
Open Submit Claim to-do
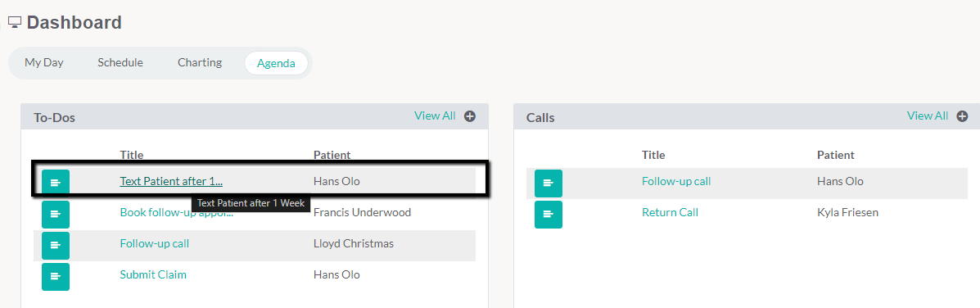pos(153,275)
